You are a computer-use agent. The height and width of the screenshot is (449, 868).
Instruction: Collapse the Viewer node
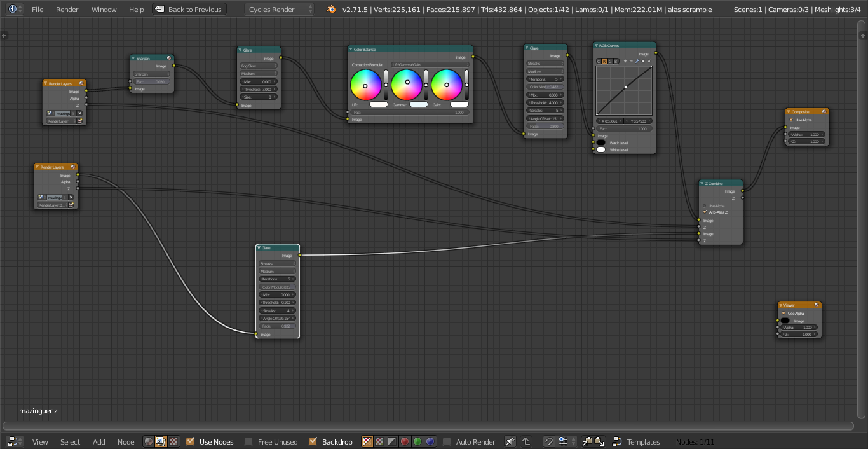(x=781, y=305)
